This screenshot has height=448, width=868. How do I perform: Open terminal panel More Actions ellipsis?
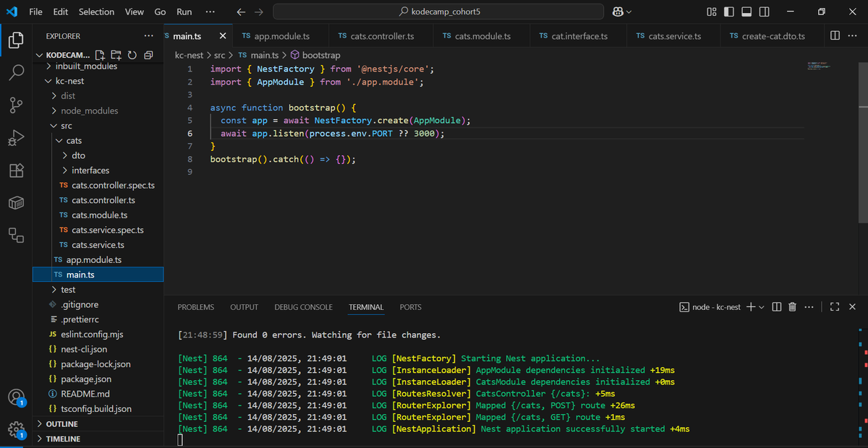coord(809,307)
